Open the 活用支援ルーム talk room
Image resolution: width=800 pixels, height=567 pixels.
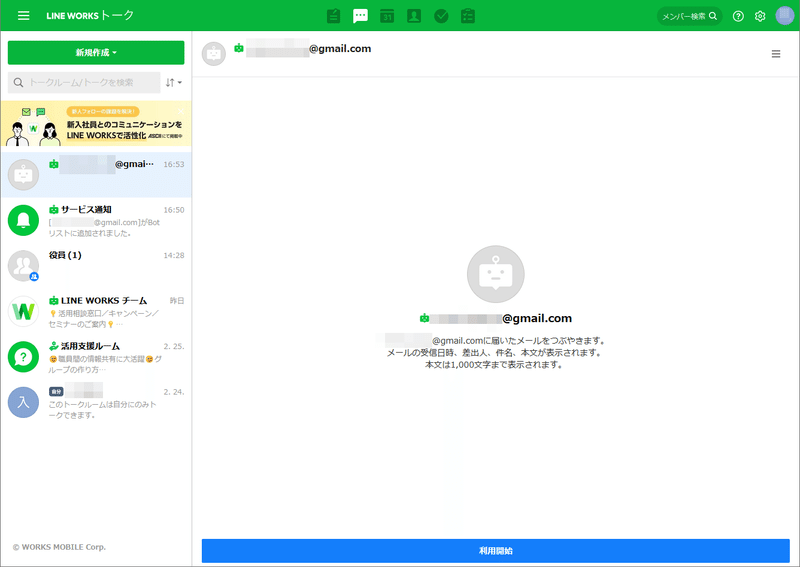96,357
